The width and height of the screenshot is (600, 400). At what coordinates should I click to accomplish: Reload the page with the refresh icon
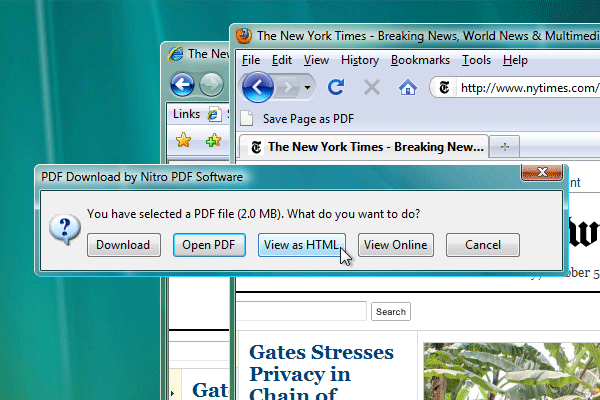[336, 88]
